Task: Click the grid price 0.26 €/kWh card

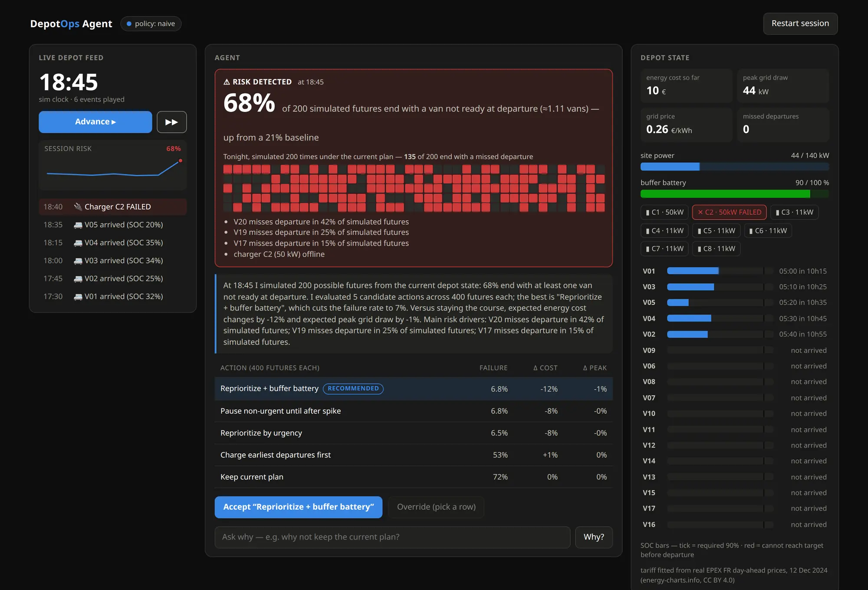Action: (x=686, y=125)
